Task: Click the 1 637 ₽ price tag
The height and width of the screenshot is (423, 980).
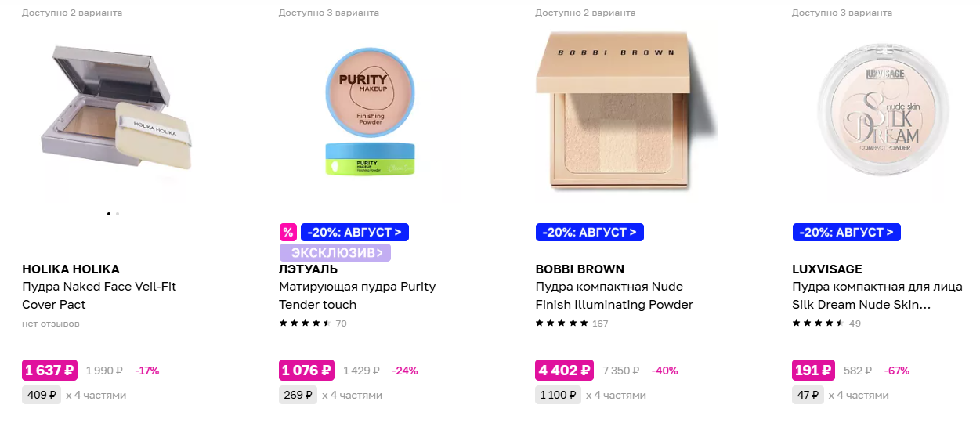Action: 50,371
